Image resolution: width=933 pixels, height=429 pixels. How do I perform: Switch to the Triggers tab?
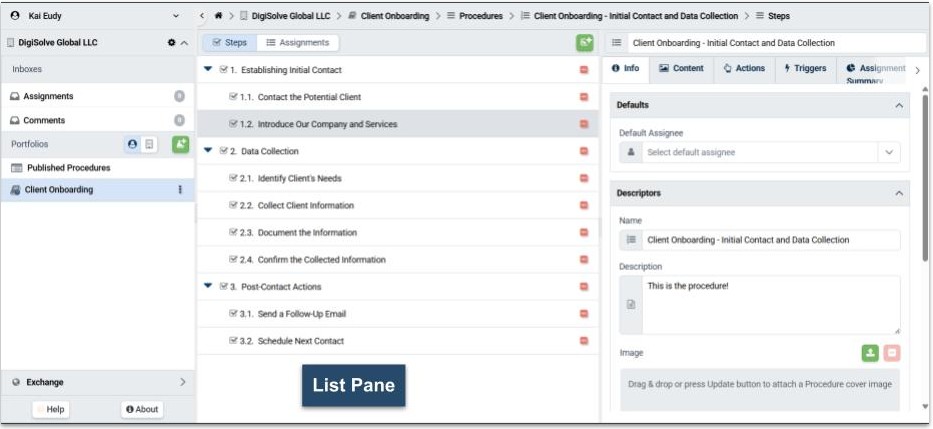tap(805, 69)
